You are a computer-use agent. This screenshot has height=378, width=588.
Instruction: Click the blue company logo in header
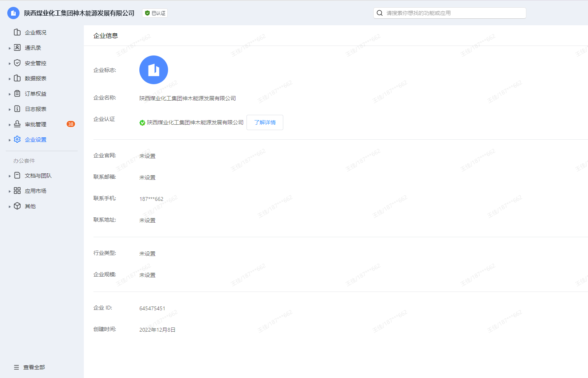[x=13, y=13]
